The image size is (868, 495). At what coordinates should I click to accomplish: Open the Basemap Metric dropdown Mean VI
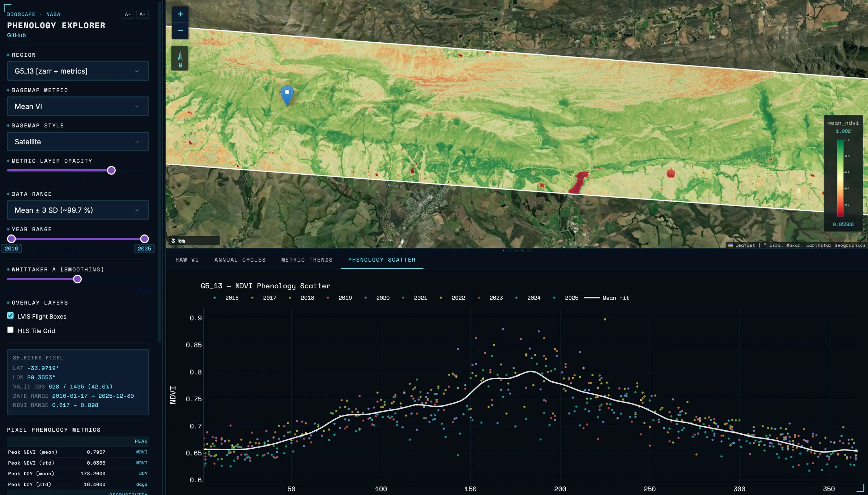pyautogui.click(x=78, y=106)
